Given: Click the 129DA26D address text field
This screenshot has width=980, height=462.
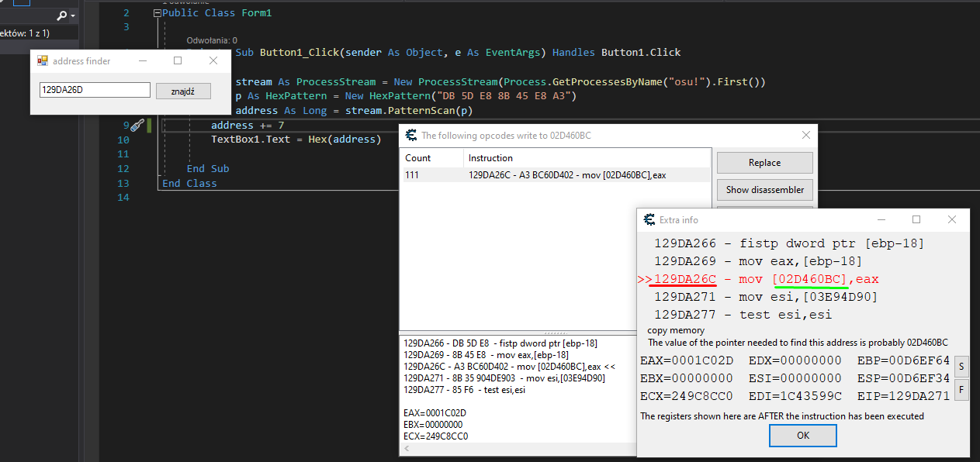Looking at the screenshot, I should click(x=94, y=90).
